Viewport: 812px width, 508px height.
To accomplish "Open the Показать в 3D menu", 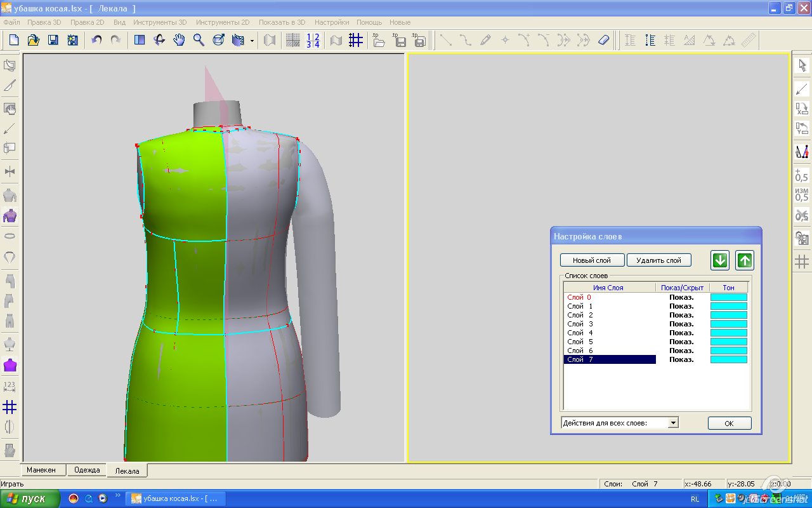I will (282, 22).
